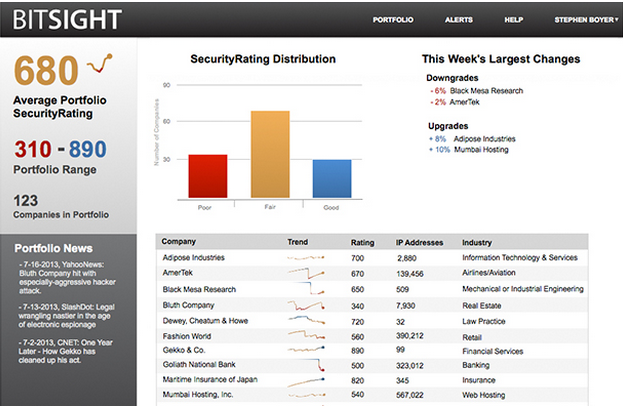This screenshot has width=623, height=414.
Task: Select the orange Fair bar in chart
Action: [270, 154]
